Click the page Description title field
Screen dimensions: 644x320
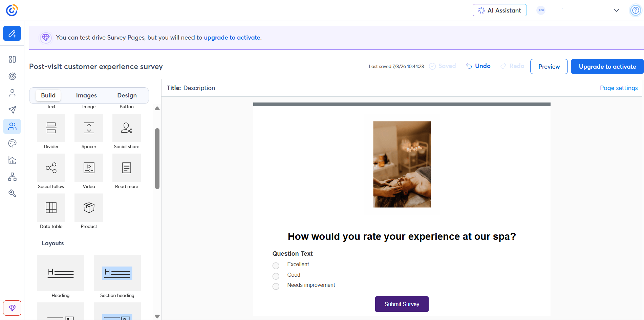click(199, 88)
